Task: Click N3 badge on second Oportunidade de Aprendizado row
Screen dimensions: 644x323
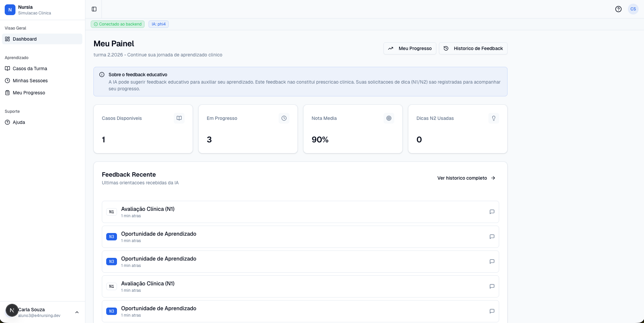Action: (112, 262)
